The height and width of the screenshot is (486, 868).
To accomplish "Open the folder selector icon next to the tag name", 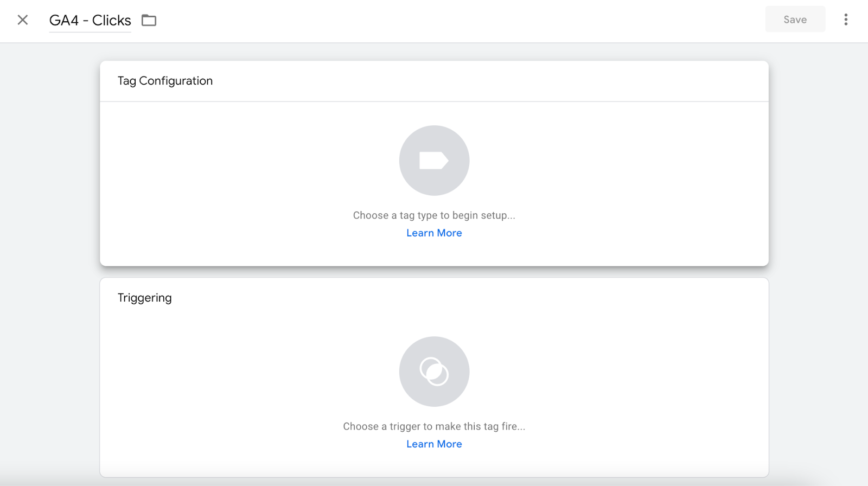I will (149, 21).
